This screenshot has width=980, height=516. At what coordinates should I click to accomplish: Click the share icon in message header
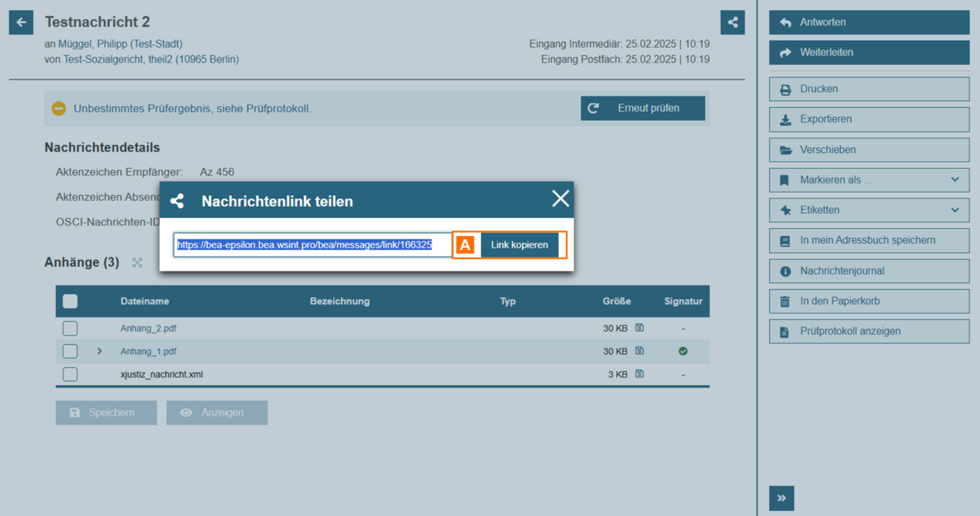732,22
